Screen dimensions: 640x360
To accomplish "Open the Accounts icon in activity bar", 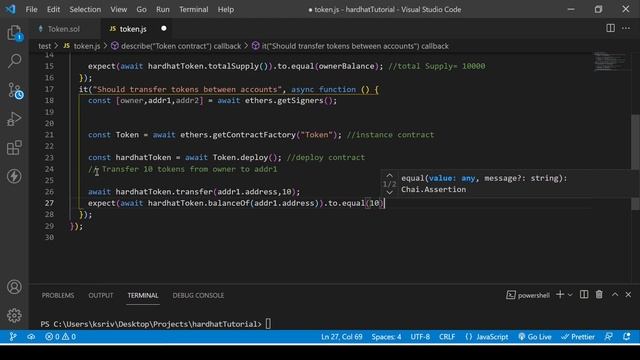I will point(14,287).
